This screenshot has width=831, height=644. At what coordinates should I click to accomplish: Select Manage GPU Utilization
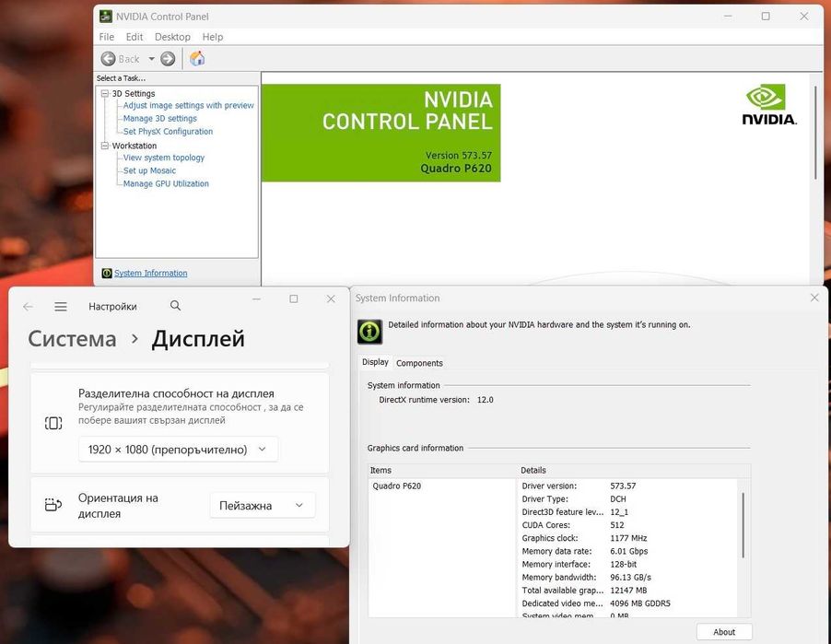(166, 183)
